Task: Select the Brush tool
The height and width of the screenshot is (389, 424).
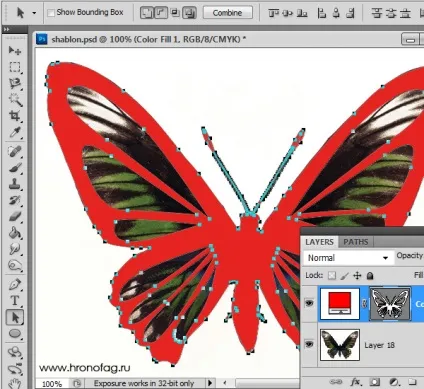Action: point(14,168)
